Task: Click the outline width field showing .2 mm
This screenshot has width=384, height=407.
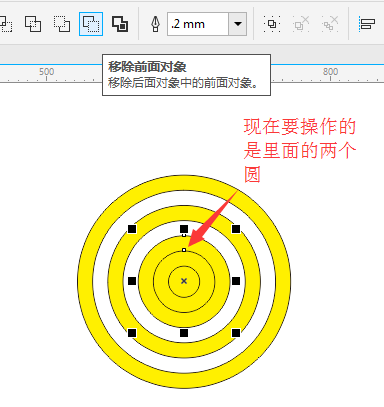Action: click(x=198, y=24)
